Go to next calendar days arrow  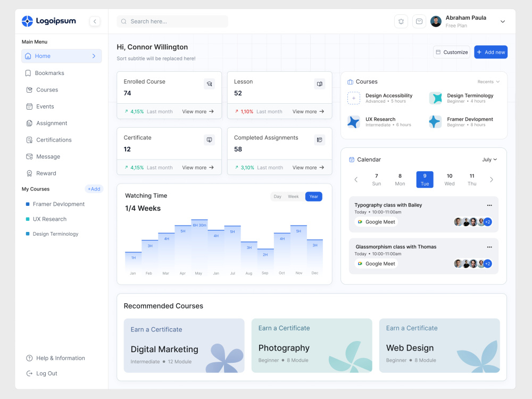tap(491, 179)
